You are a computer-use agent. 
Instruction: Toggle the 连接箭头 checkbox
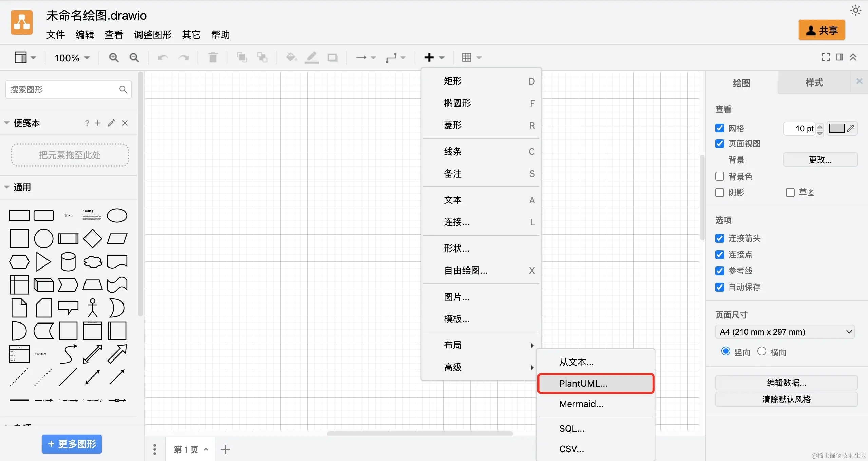719,238
